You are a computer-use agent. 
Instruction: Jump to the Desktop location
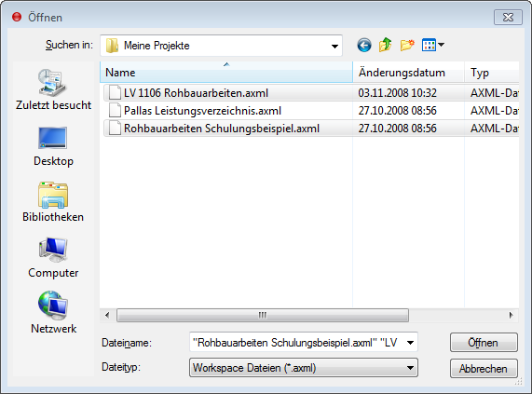[x=53, y=146]
